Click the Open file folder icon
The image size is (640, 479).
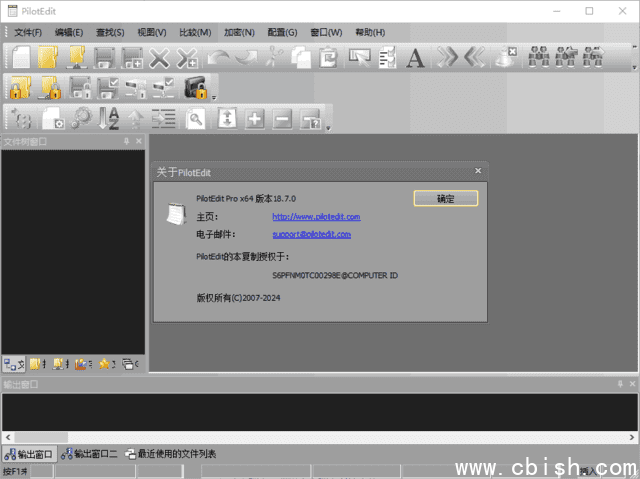pos(48,57)
